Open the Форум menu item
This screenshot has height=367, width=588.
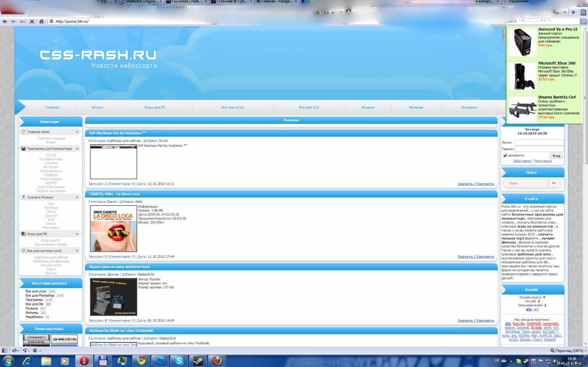[x=97, y=107]
